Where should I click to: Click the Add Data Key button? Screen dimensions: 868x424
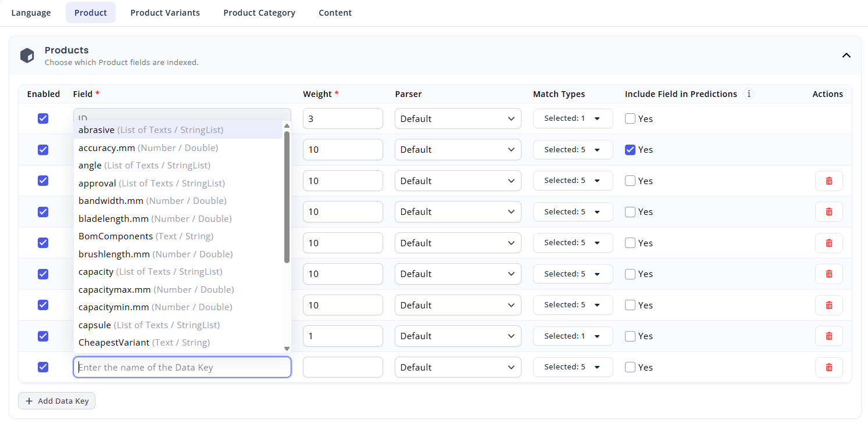[56, 401]
